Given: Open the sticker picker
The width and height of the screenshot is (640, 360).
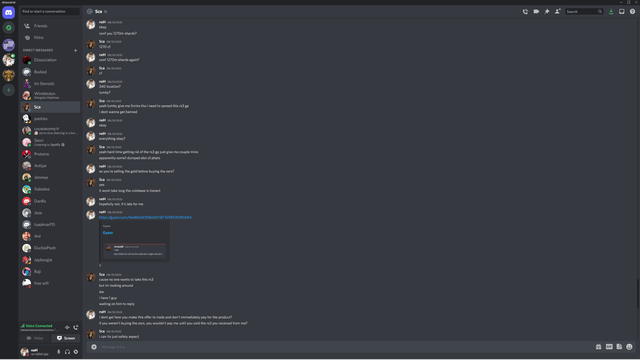Looking at the screenshot, I should coord(619,347).
